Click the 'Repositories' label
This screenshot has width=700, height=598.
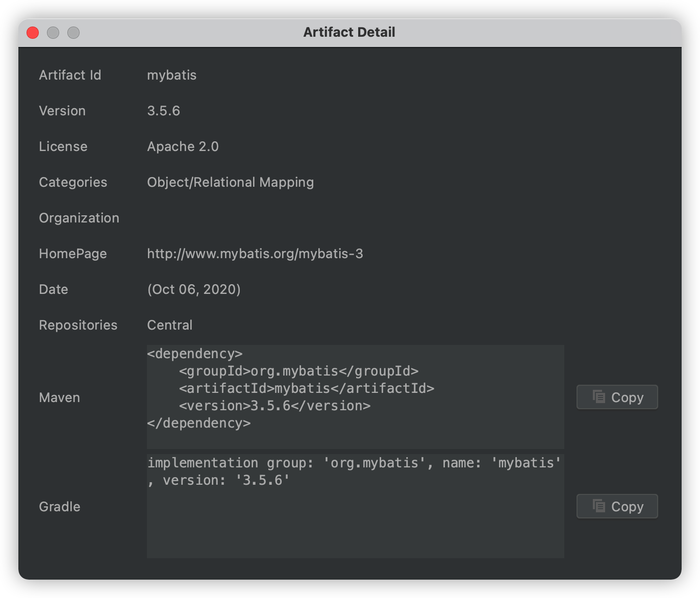(78, 325)
